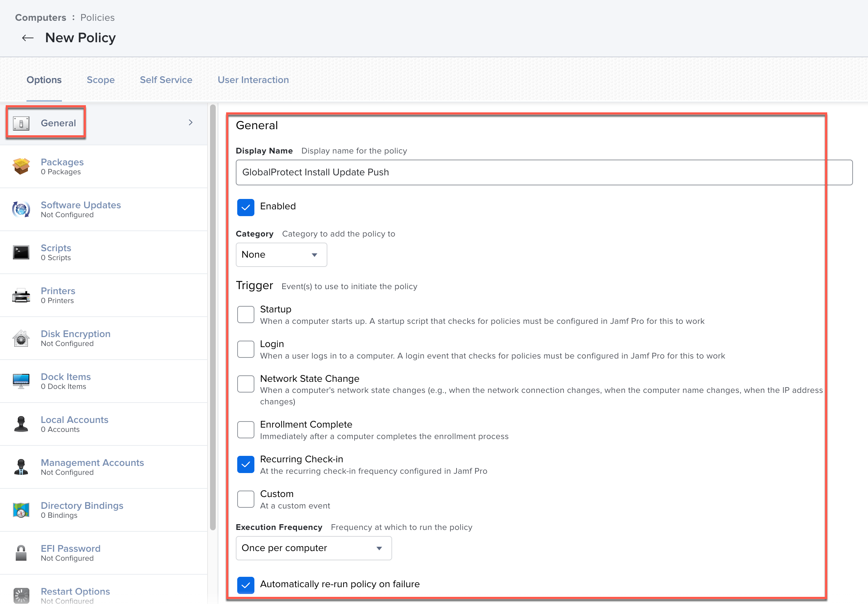The image size is (868, 604).
Task: Open the Category dropdown set to None
Action: coord(281,255)
